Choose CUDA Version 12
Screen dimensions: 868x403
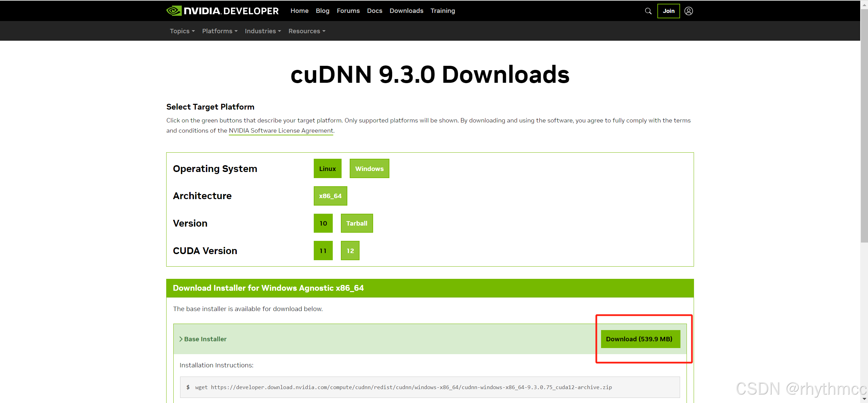[x=350, y=251]
